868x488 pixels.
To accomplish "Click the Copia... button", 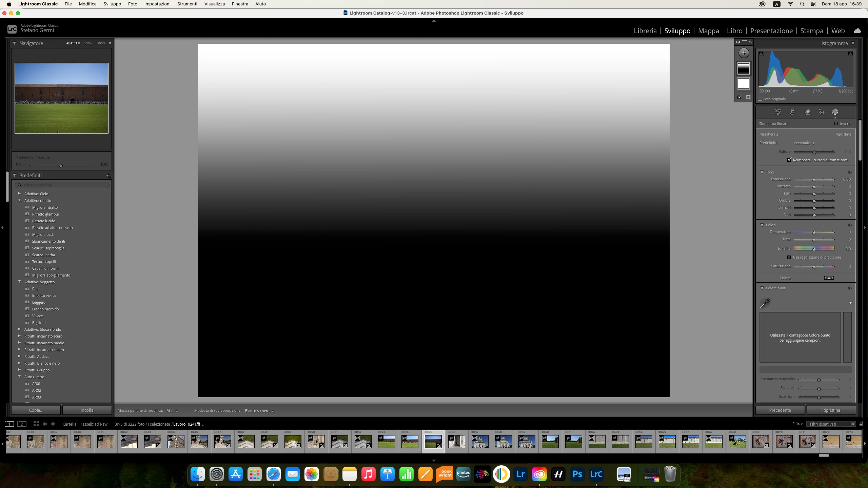I will point(36,410).
